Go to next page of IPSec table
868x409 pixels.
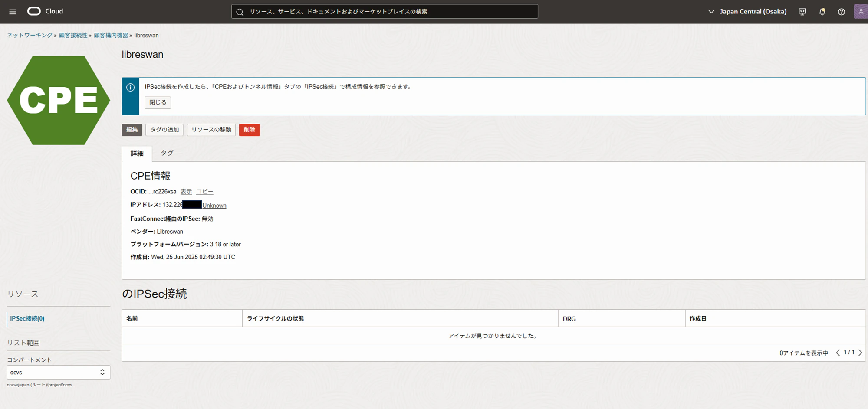pyautogui.click(x=860, y=353)
